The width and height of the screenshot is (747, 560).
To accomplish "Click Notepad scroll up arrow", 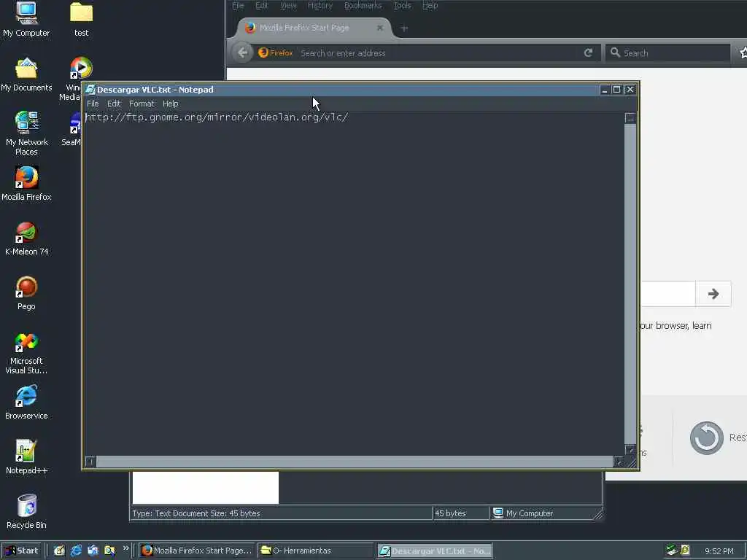I will [x=630, y=118].
